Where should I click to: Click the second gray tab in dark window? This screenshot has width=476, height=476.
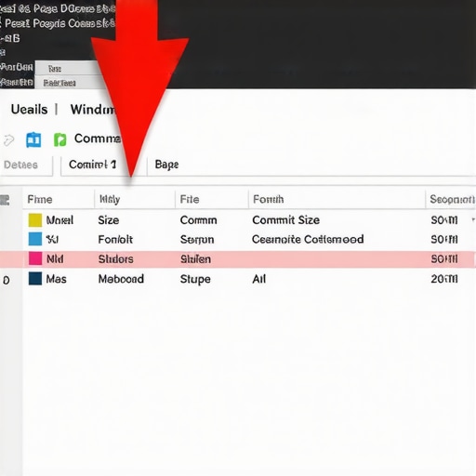point(70,83)
